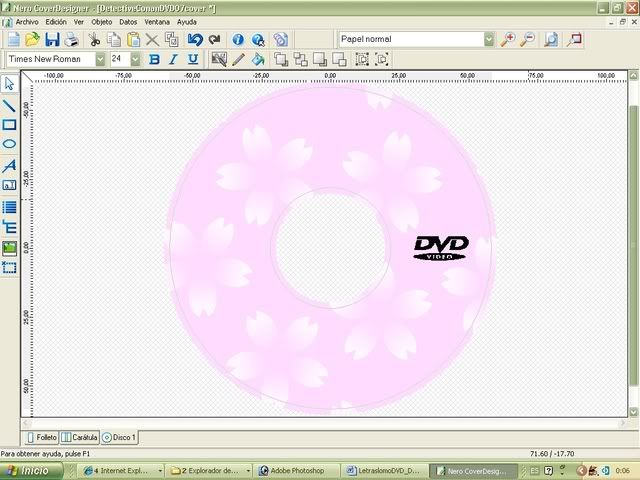Click the zoom in magnifier
This screenshot has height=480, width=640.
509,40
